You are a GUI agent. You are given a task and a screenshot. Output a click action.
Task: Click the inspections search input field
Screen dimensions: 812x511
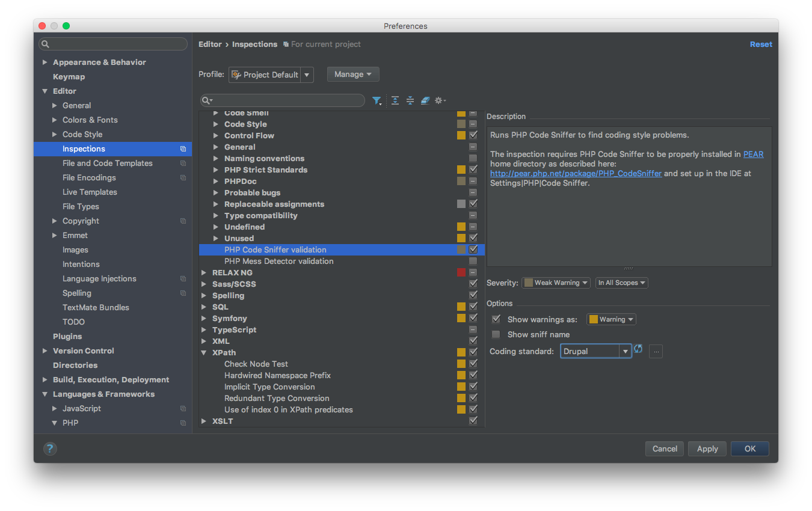coord(283,100)
